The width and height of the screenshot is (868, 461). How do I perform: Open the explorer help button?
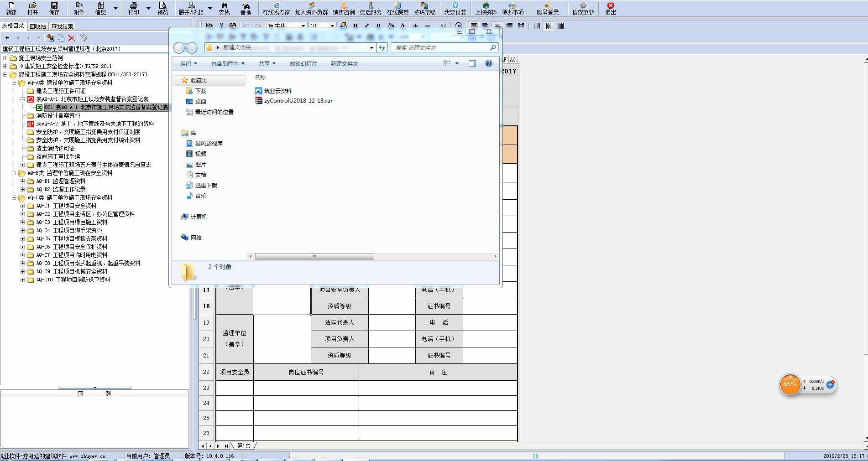[488, 63]
